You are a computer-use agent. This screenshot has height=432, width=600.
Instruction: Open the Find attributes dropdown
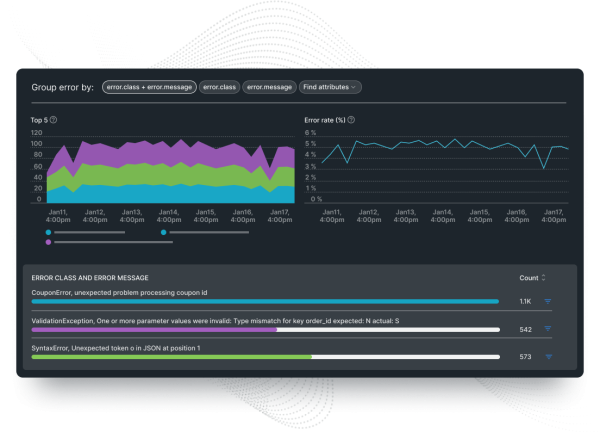[330, 87]
